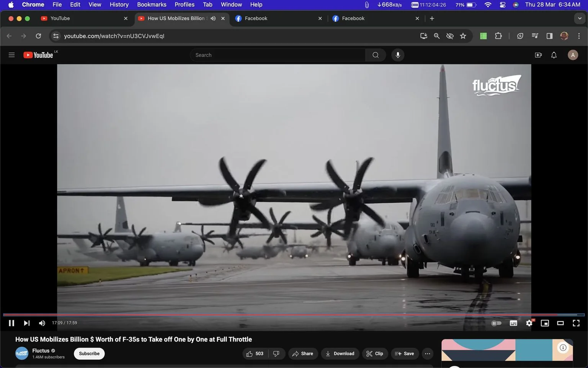Toggle the autoplay switch in player
Viewport: 588px width, 368px height.
coord(496,323)
